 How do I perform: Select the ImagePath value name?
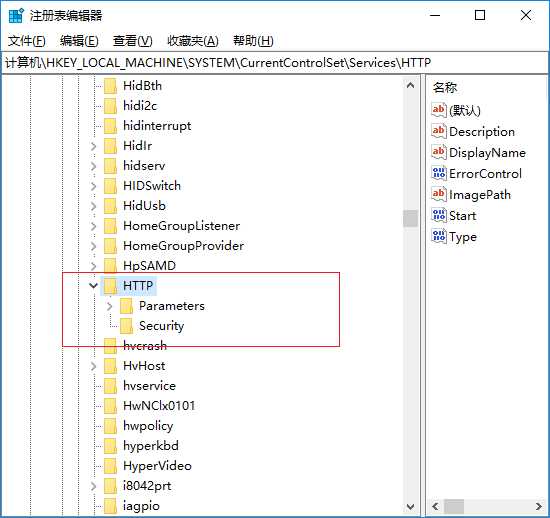pyautogui.click(x=480, y=195)
